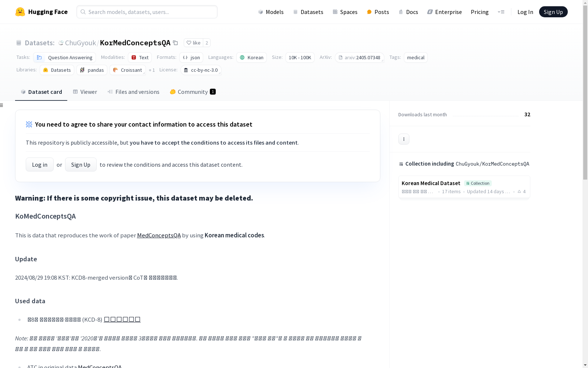Click the gated dataset icon in the access notice
The height and width of the screenshot is (368, 588).
click(x=29, y=124)
